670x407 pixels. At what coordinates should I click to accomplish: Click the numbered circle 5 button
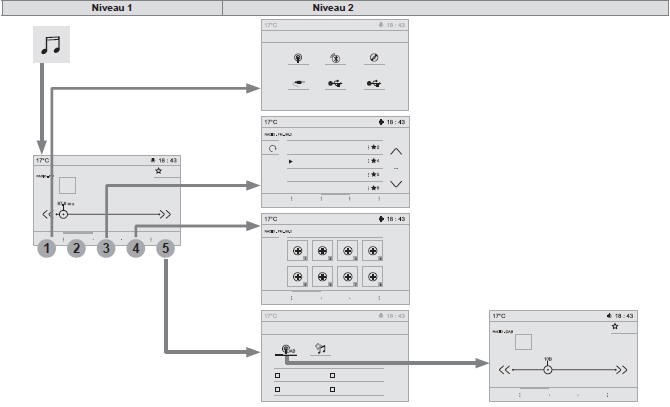(x=165, y=248)
